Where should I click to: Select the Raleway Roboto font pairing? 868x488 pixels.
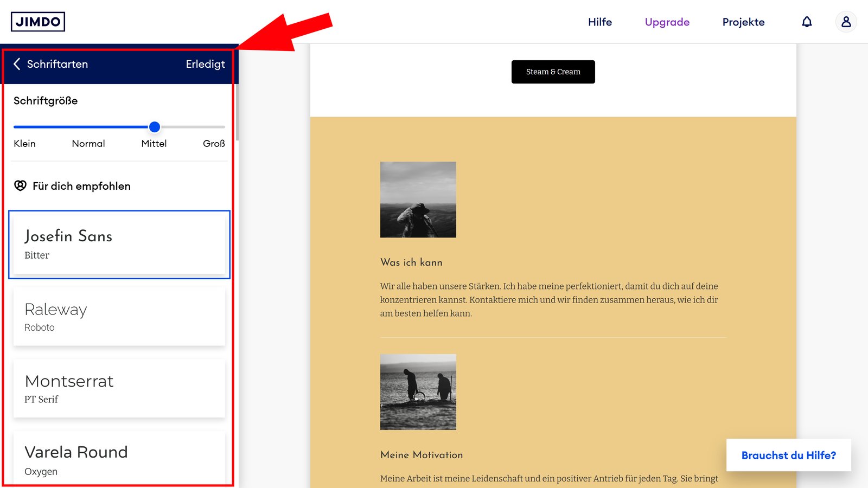119,316
